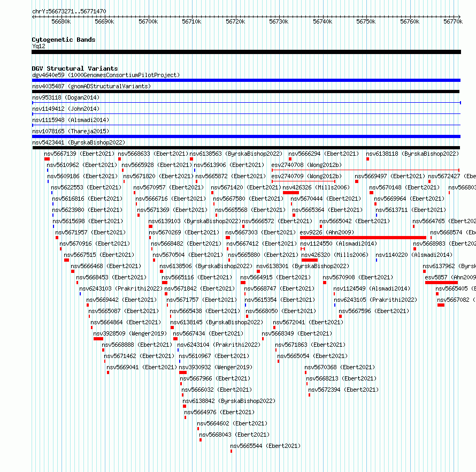Click the 56750k ruler position label
This screenshot has width=476, height=472.
click(x=366, y=21)
